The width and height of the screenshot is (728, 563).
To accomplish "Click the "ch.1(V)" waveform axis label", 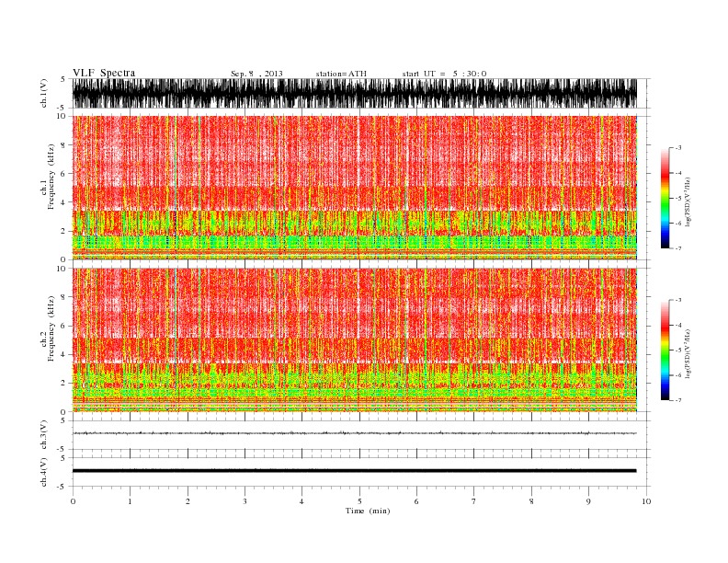I will (44, 93).
